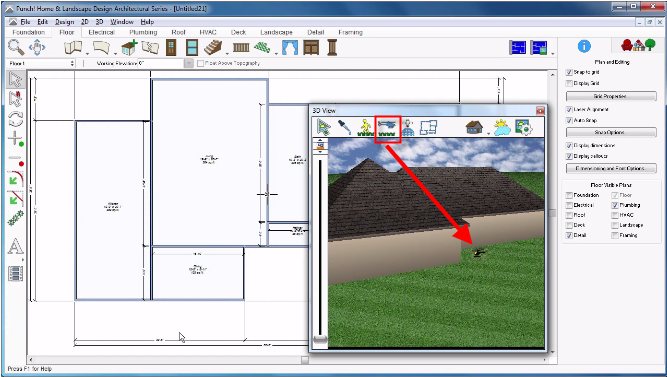Viewport: 667px width, 377px height.
Task: Enable Float Above Topography checkbox
Action: (x=201, y=63)
